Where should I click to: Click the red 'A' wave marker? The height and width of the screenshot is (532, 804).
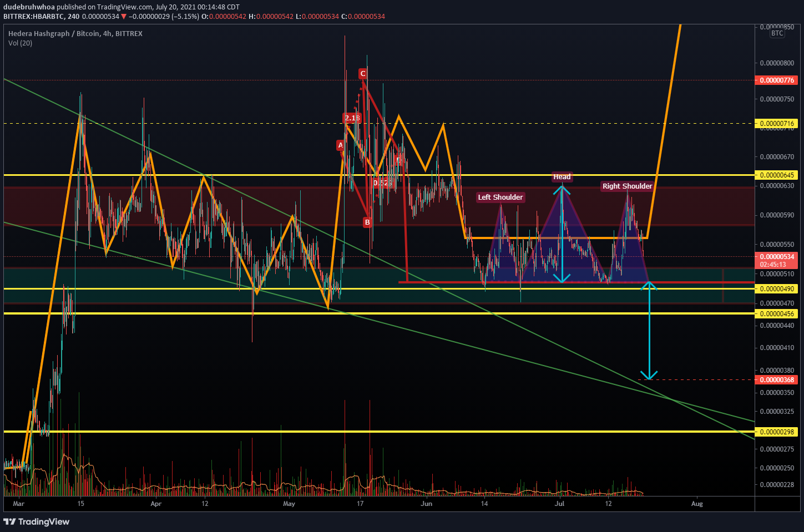point(341,145)
